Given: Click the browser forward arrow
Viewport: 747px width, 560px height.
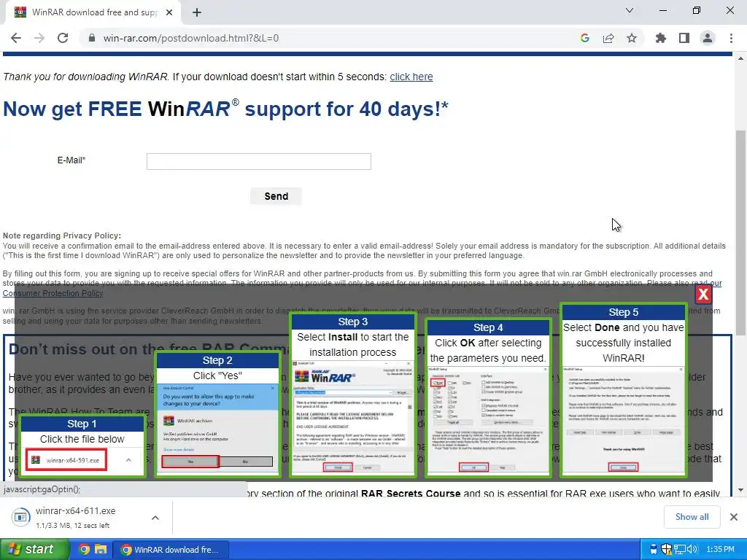Looking at the screenshot, I should (39, 38).
